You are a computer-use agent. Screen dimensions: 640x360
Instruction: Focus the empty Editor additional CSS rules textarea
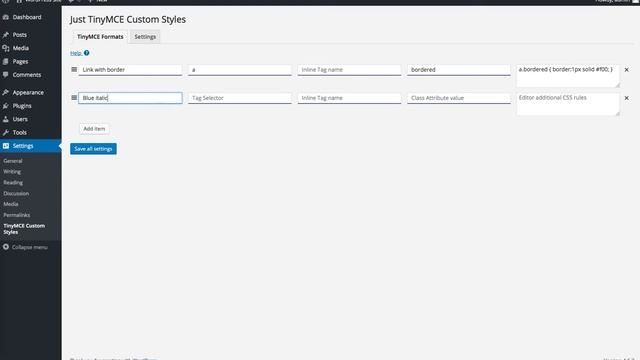coord(568,104)
